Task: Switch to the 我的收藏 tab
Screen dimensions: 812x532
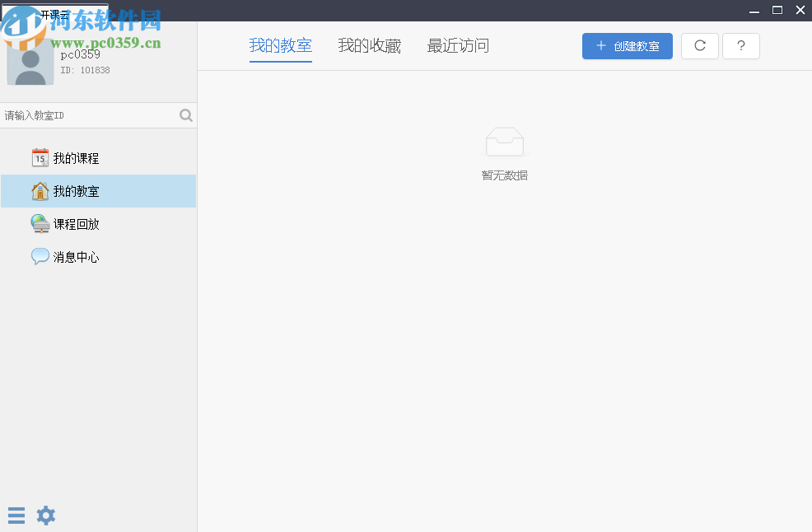Action: click(369, 46)
